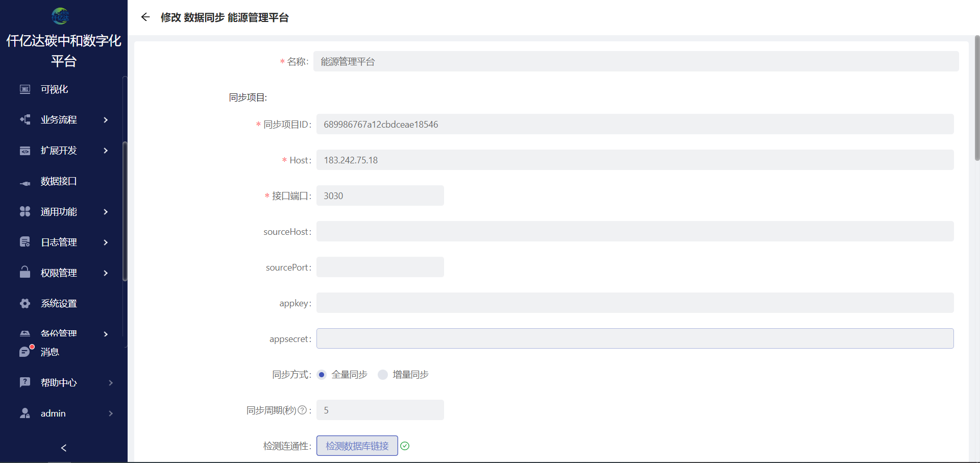Click the 扩展开发 code window icon
The width and height of the screenshot is (980, 463).
point(25,151)
